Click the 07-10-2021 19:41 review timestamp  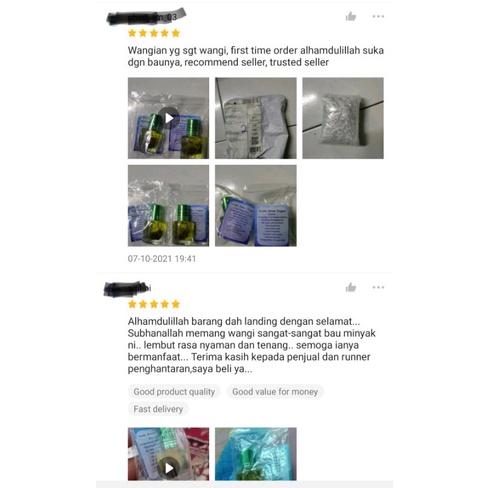point(162,259)
